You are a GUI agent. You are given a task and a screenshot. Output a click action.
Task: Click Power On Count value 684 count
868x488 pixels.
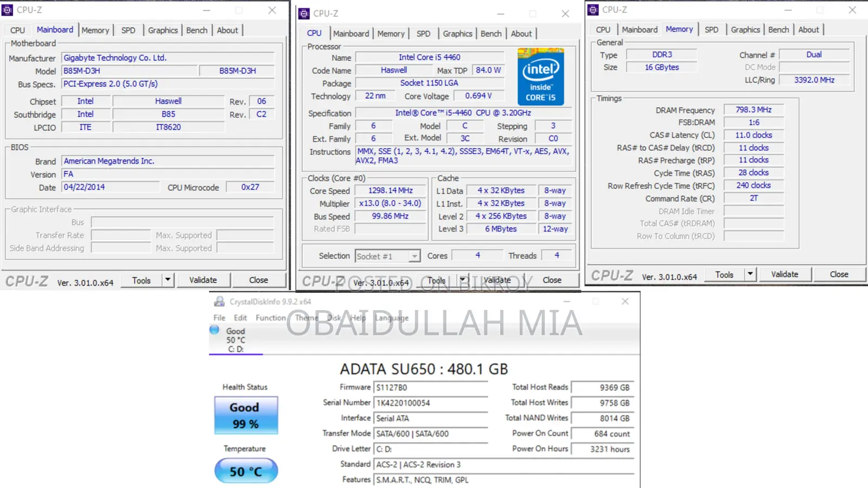pos(602,434)
